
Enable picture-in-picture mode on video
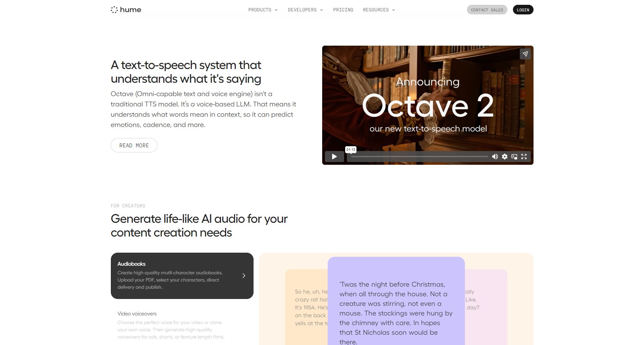514,157
